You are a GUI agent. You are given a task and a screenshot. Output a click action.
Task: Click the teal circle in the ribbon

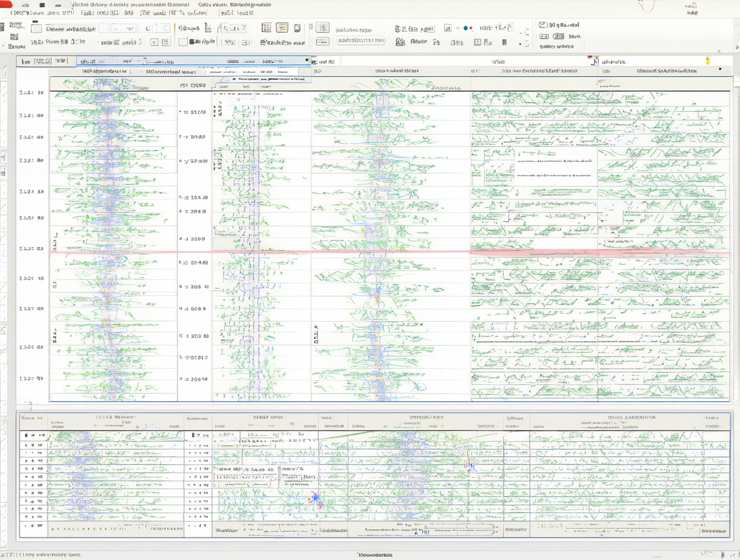(466, 28)
